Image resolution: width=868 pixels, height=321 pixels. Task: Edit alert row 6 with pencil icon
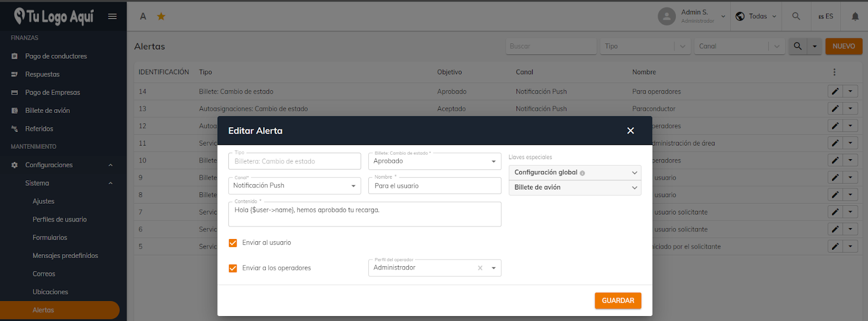tap(835, 229)
